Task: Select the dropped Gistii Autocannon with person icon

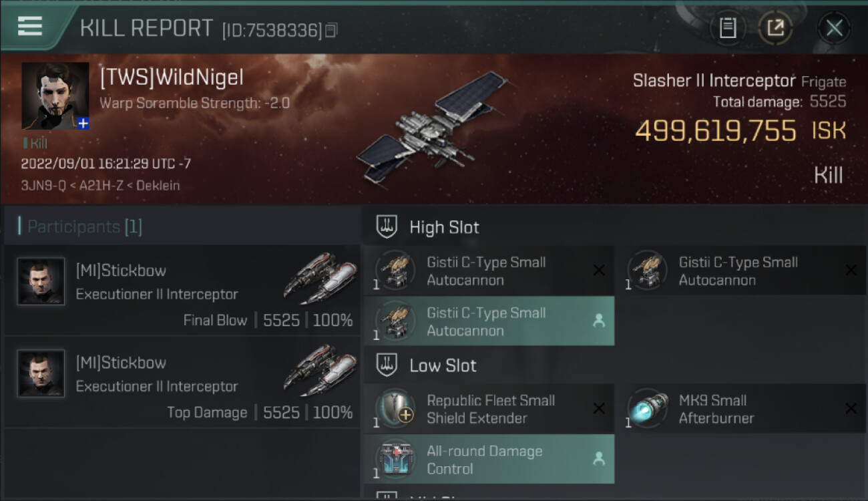Action: [x=488, y=321]
